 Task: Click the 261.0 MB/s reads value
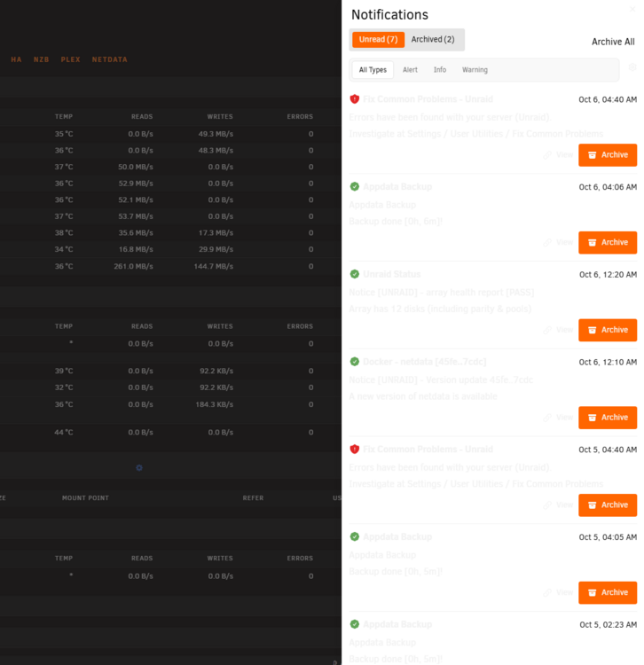133,266
